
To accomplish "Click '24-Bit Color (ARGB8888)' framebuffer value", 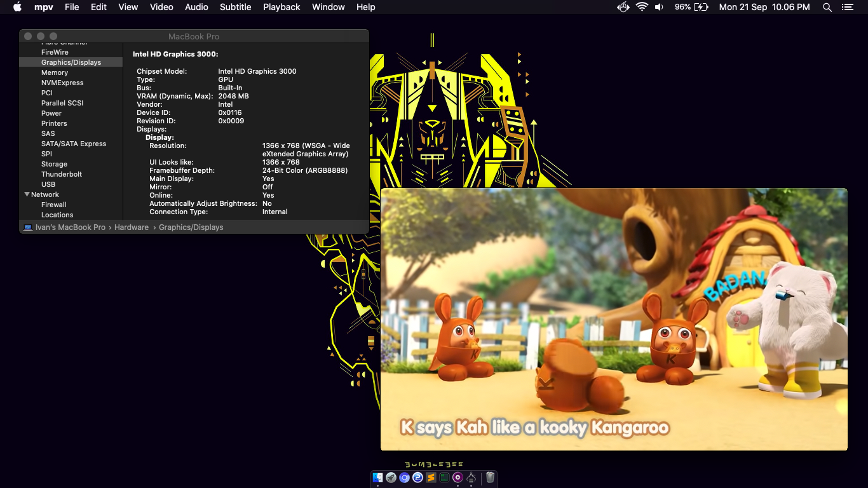I will pos(305,170).
